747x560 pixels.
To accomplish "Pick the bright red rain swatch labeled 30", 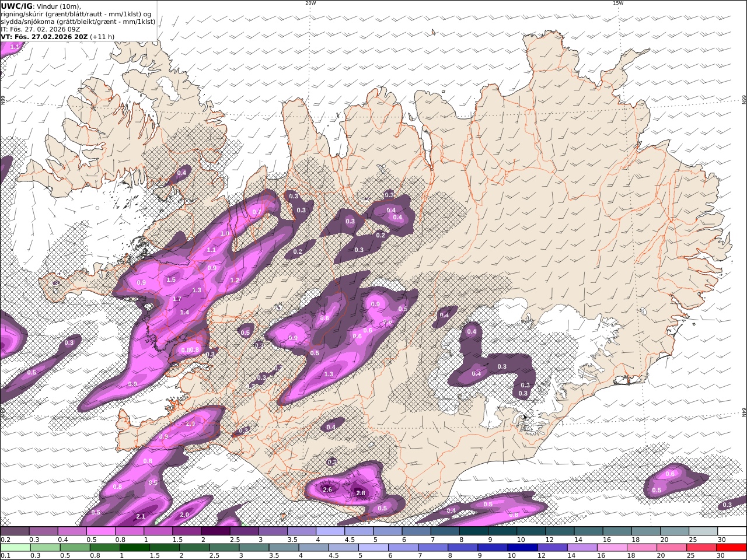I will pos(731,548).
